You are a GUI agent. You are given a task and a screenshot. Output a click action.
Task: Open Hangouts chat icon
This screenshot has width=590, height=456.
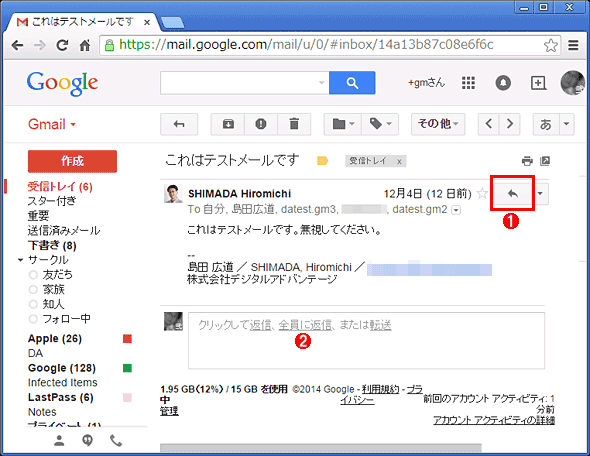point(87,440)
